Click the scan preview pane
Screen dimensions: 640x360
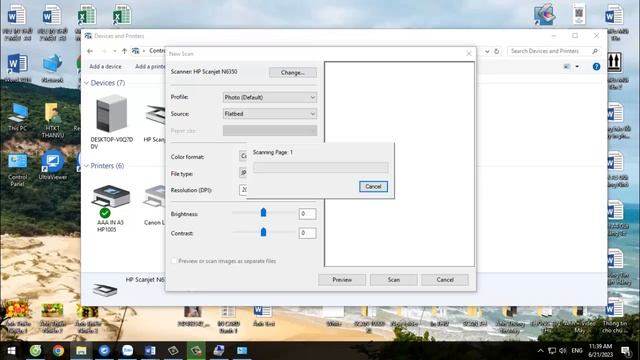click(x=399, y=164)
